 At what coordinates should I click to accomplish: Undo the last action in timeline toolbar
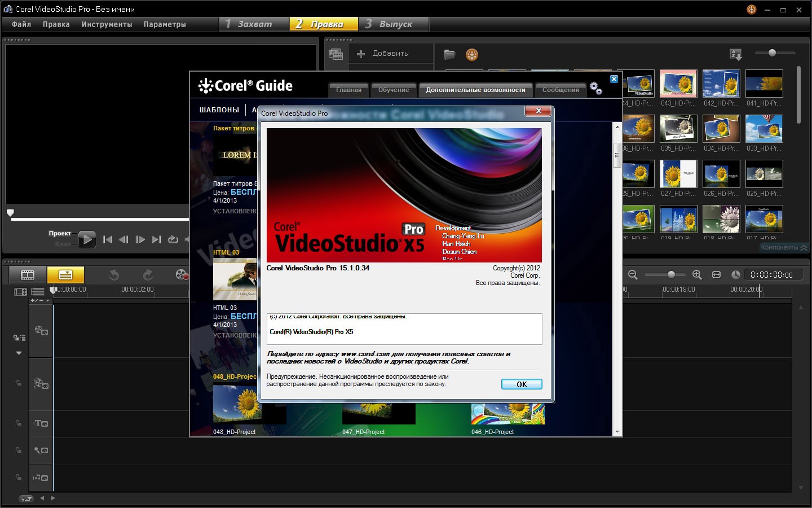click(114, 275)
